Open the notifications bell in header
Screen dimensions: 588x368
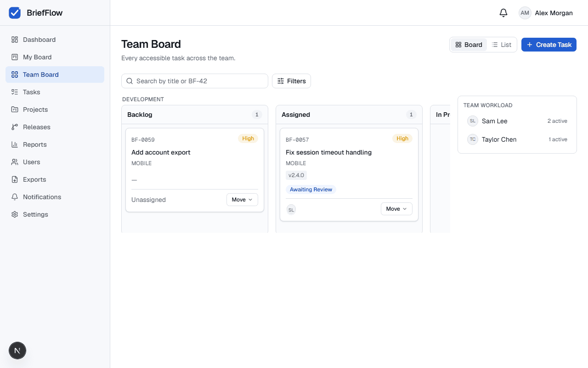tap(503, 13)
